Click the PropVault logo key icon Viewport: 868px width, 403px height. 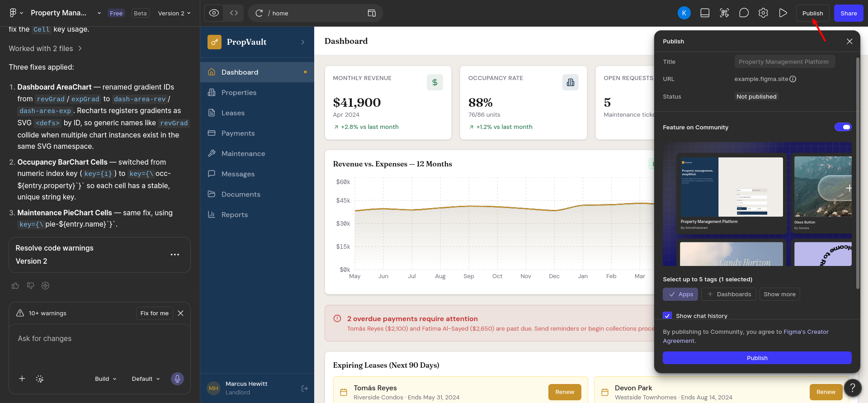tap(214, 42)
